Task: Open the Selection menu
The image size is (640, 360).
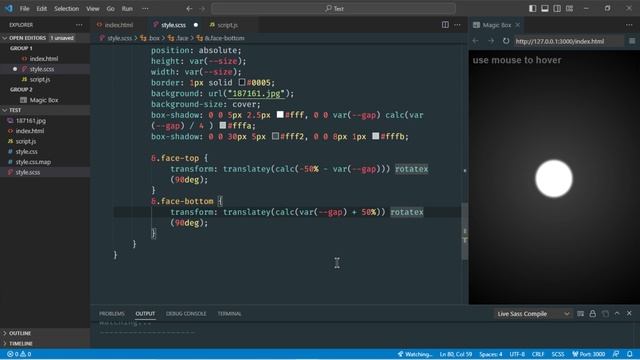Action: [x=67, y=9]
